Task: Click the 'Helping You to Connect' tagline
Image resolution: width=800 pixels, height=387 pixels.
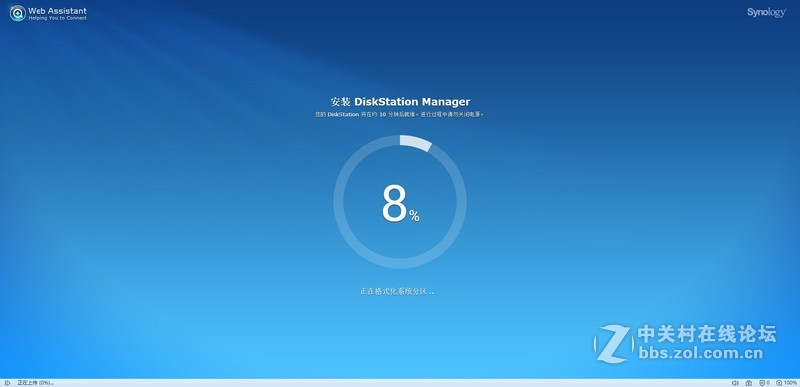Action: pos(57,18)
